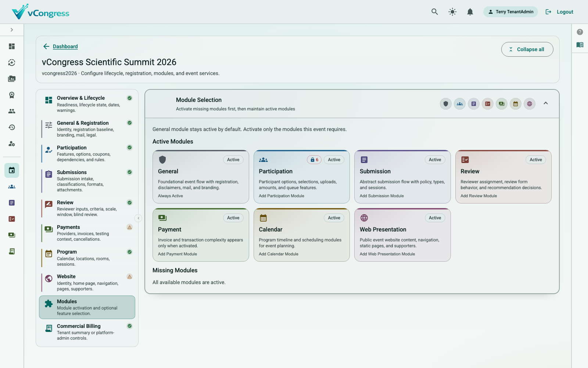Click Add Calendar Module text

pos(279,254)
